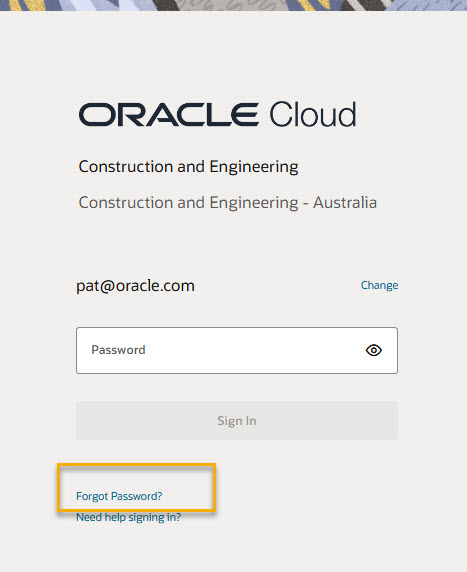Click Change to switch the username
The width and height of the screenshot is (467, 572).
coord(379,285)
